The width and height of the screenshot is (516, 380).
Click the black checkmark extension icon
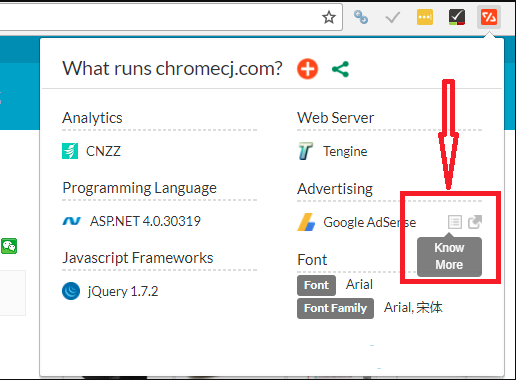pos(457,17)
